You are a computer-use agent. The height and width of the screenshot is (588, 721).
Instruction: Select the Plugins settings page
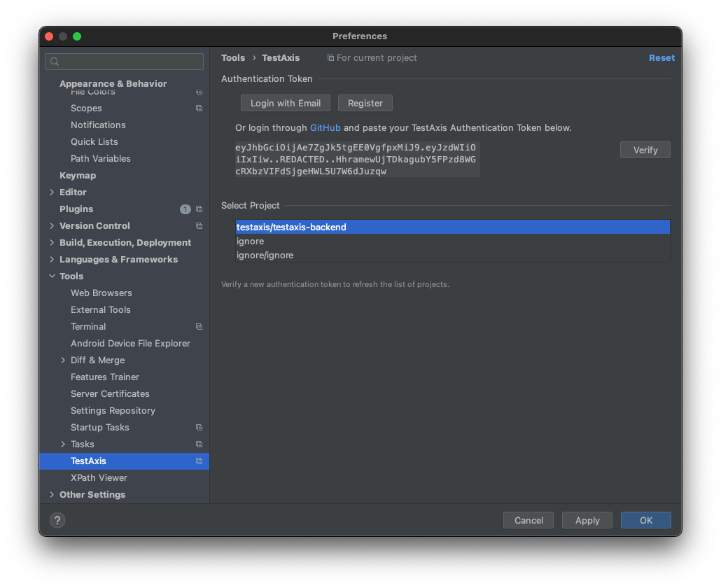coord(76,209)
